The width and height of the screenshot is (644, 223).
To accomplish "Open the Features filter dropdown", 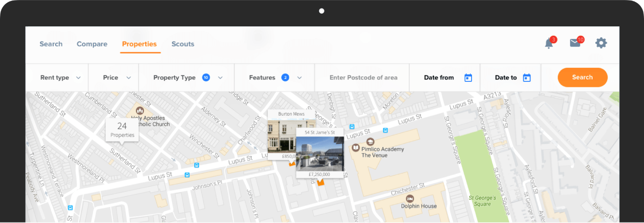I will pos(275,78).
